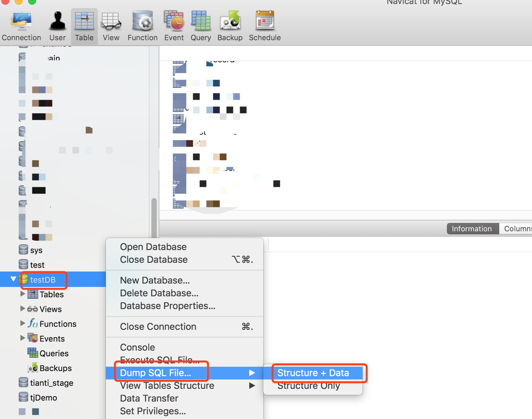This screenshot has height=419, width=532.
Task: Click the Schedule toolbar icon
Action: 265,21
